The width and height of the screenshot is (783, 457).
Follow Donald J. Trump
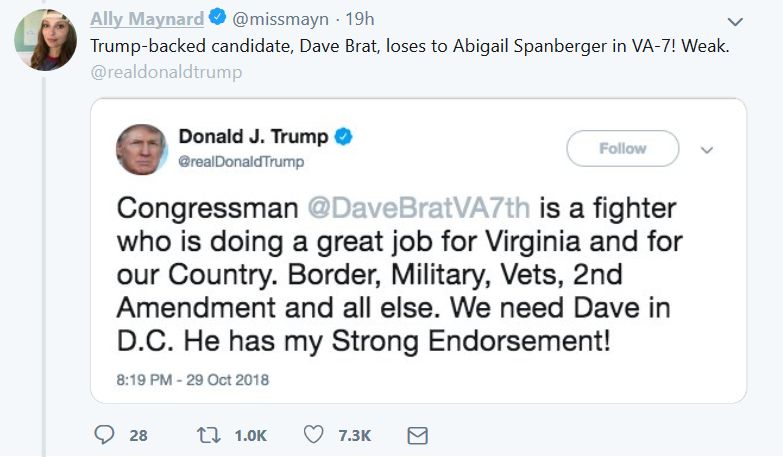(622, 149)
